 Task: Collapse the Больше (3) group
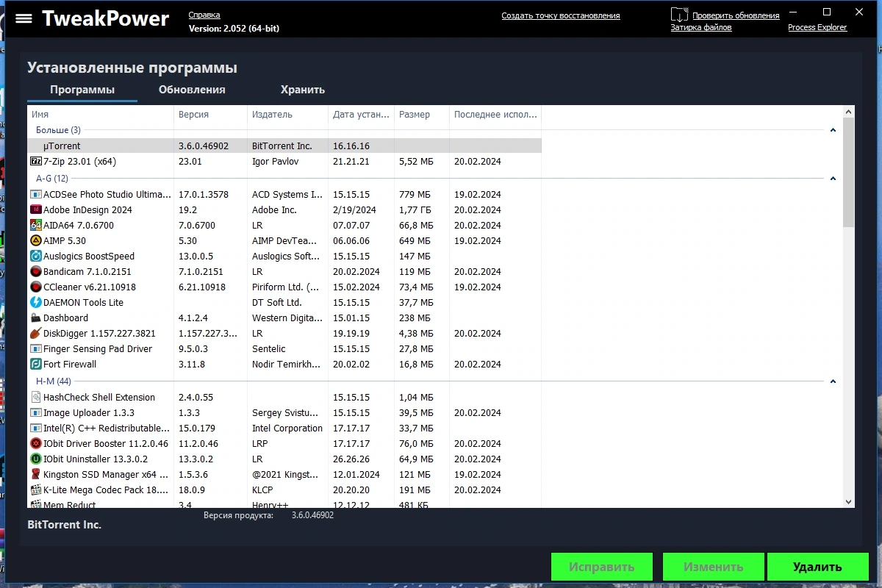tap(833, 130)
